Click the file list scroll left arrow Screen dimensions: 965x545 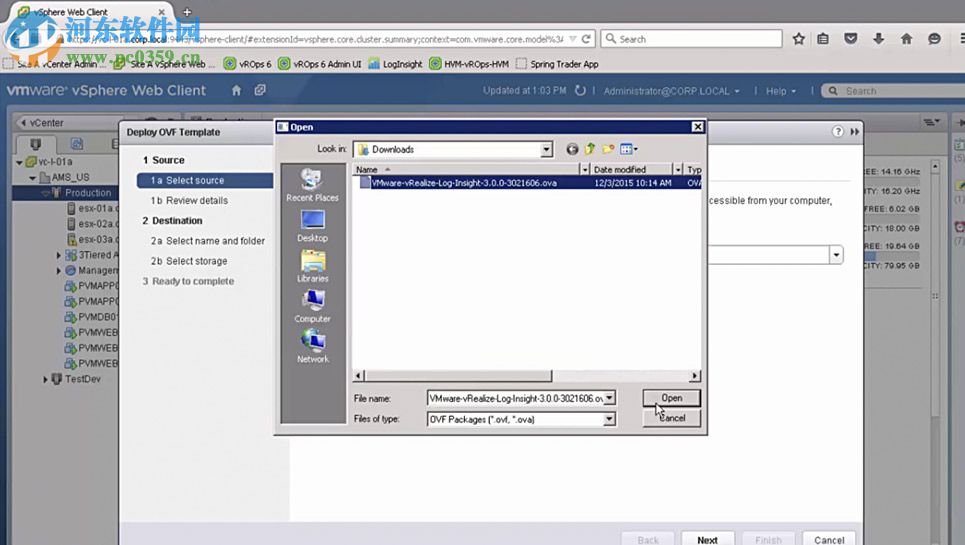pyautogui.click(x=359, y=375)
